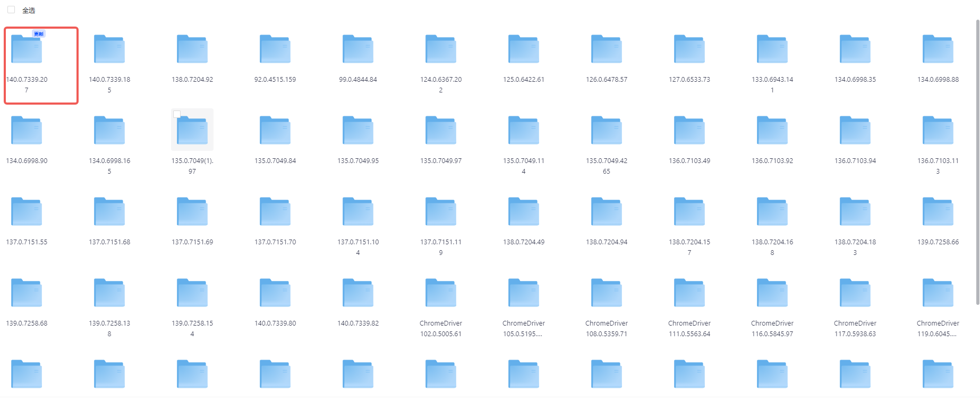This screenshot has width=980, height=401.
Task: Open folder 138.0.7204.92
Action: 192,49
